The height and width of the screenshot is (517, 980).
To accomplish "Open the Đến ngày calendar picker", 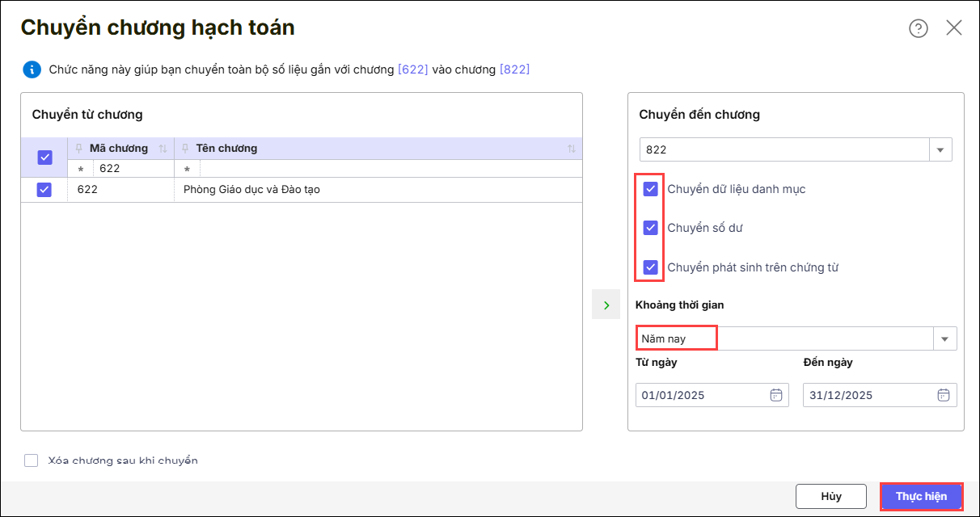I will point(943,395).
